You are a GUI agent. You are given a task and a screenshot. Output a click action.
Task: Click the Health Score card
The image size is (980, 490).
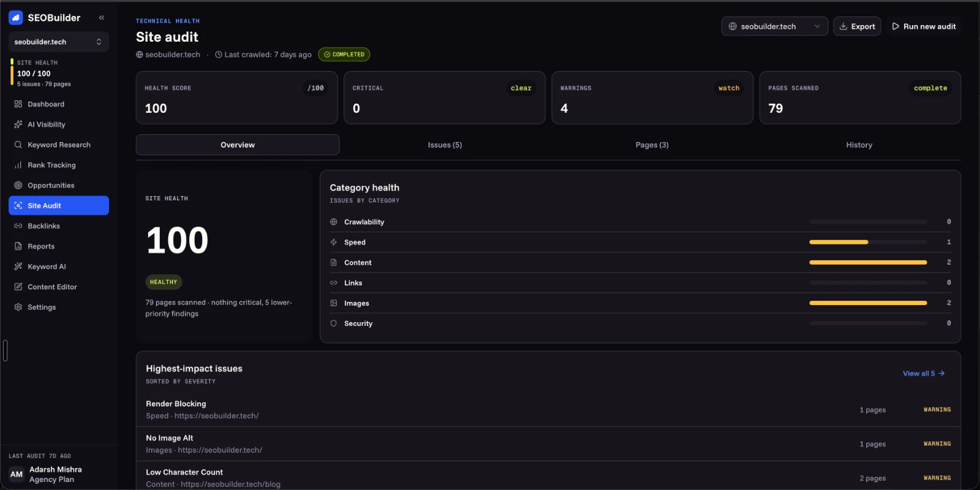(236, 98)
